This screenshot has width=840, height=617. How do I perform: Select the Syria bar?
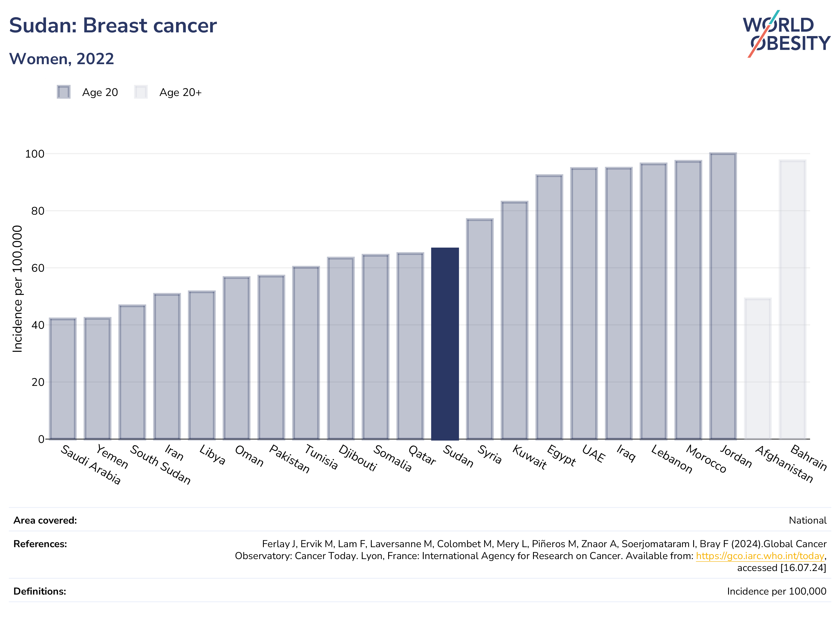[480, 329]
